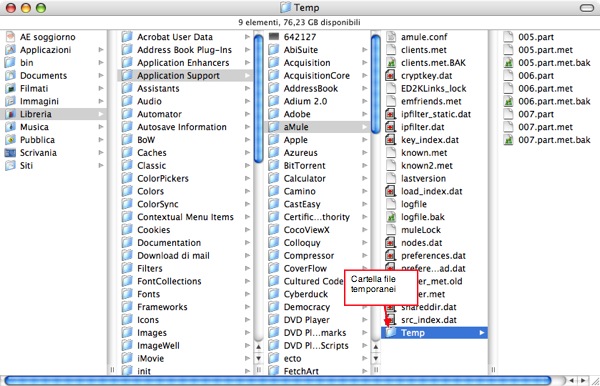
Task: Click the amule.conf file icon
Action: tap(391, 37)
